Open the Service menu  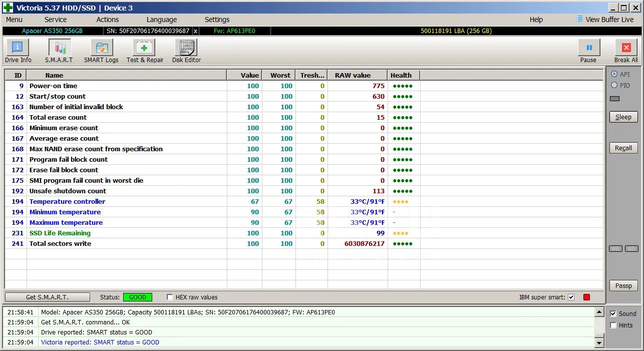tap(56, 20)
